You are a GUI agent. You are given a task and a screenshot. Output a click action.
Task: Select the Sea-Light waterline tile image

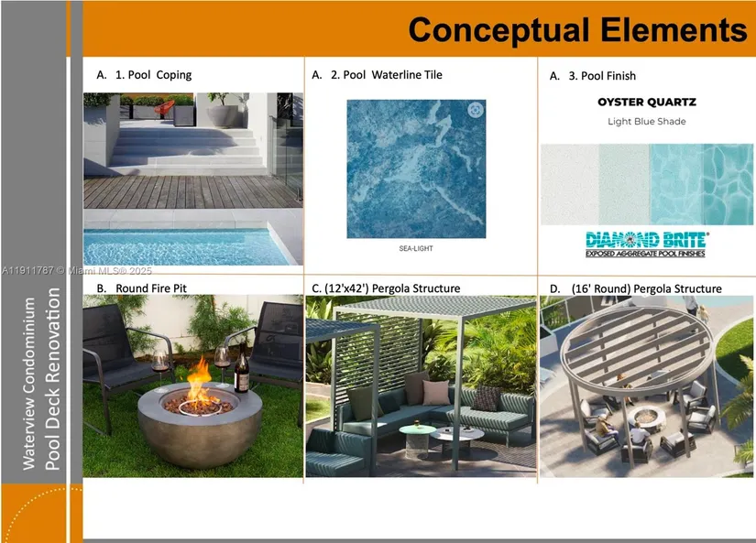click(x=416, y=169)
